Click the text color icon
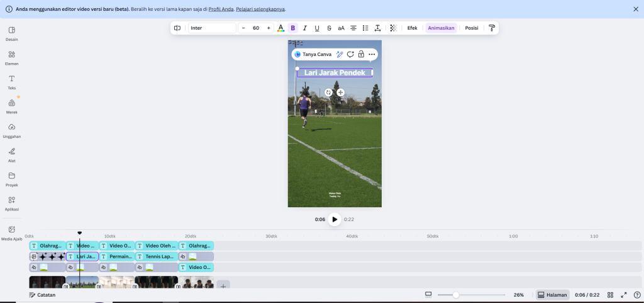The height and width of the screenshot is (303, 644). tap(281, 28)
